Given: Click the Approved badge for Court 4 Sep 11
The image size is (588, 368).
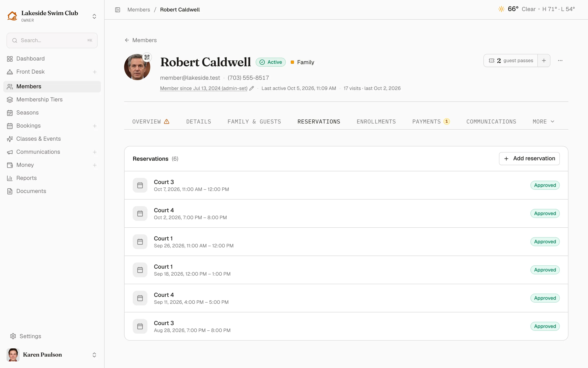Looking at the screenshot, I should [x=545, y=298].
